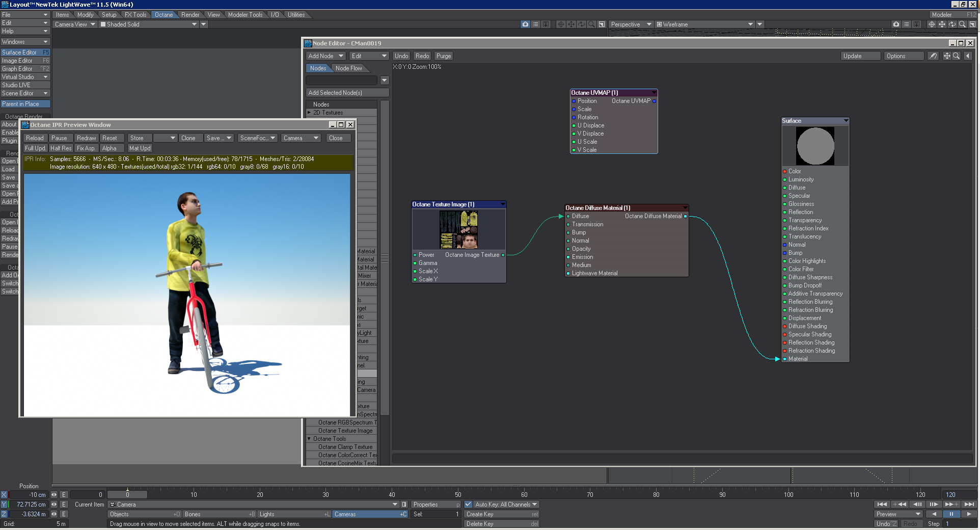Toggle the Z axis channel button
The width and height of the screenshot is (980, 530).
(4, 514)
